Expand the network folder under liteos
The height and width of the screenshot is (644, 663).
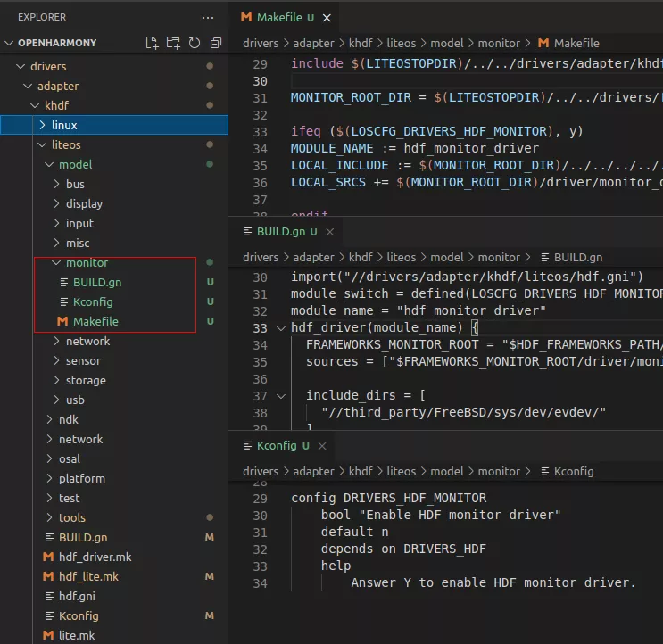[x=114, y=439]
